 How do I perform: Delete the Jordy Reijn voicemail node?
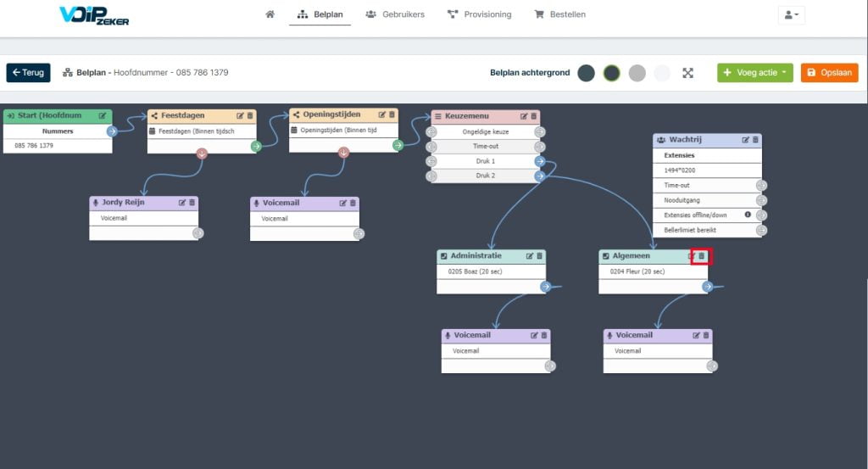[x=192, y=203]
